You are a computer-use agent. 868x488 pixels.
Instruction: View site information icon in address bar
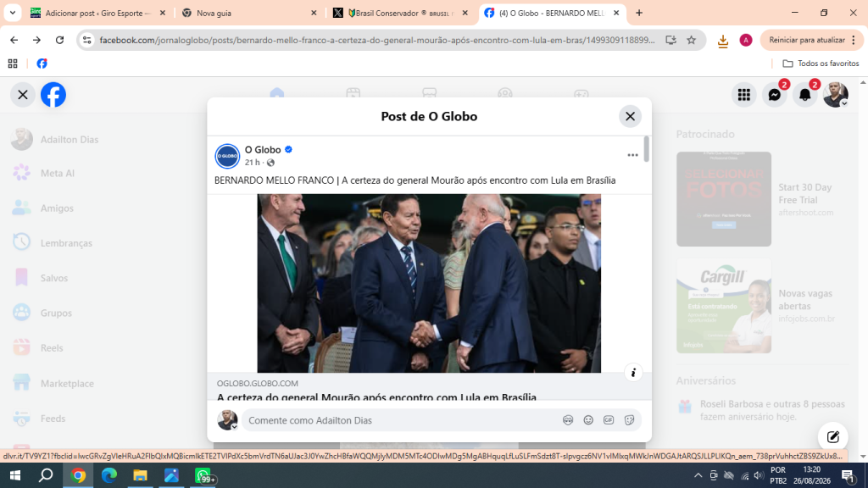tap(87, 40)
